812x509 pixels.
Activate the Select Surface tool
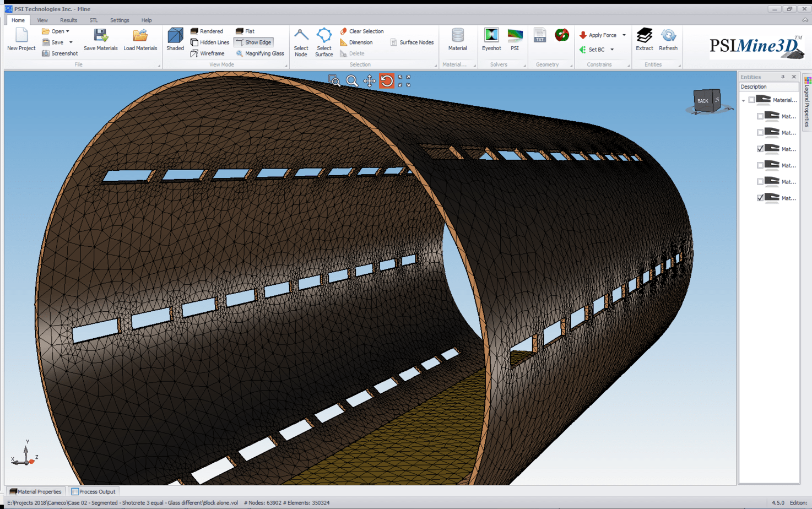click(324, 42)
